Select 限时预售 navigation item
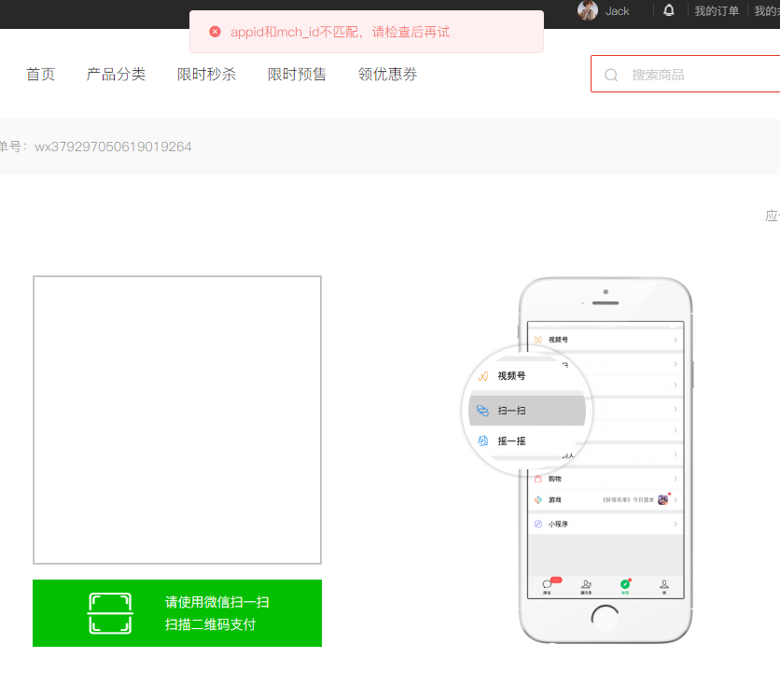780x700 pixels. coord(297,74)
